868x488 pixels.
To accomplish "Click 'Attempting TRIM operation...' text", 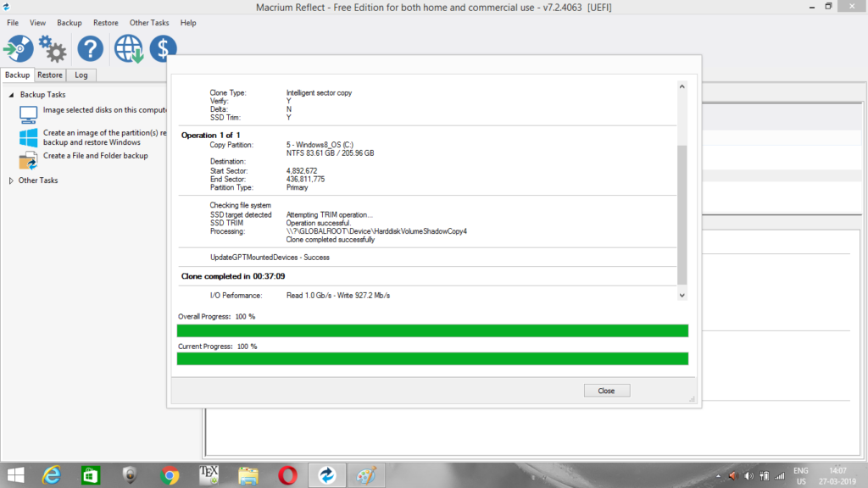I will tap(330, 214).
